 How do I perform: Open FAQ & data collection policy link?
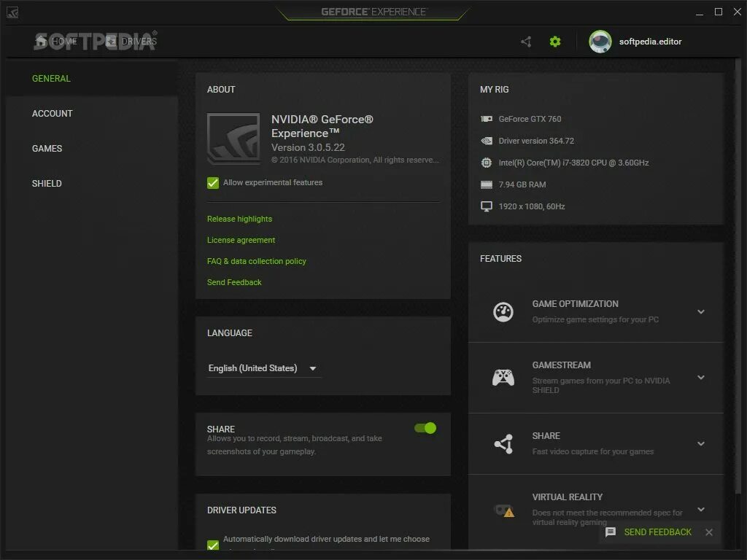[x=256, y=262]
